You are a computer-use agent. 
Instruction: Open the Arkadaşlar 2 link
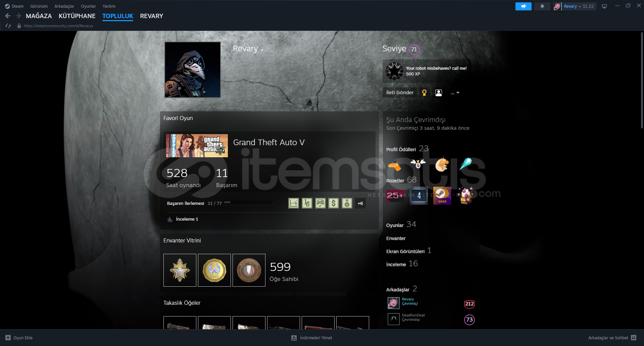tap(402, 289)
